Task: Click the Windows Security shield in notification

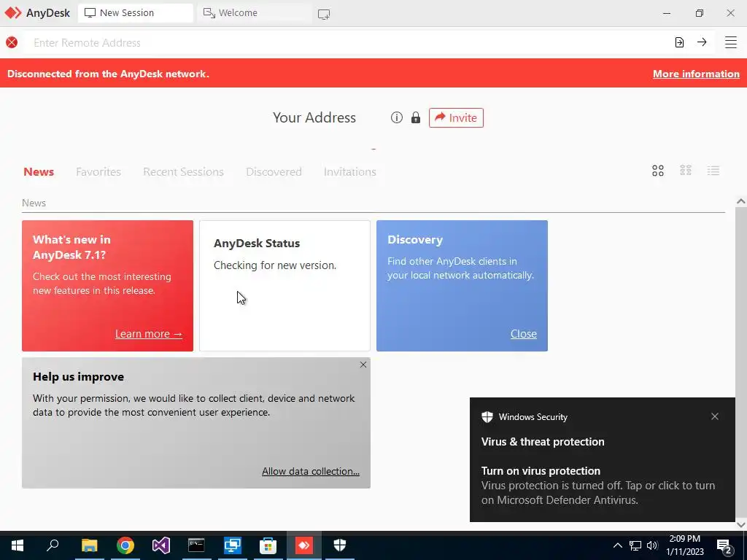Action: click(487, 417)
